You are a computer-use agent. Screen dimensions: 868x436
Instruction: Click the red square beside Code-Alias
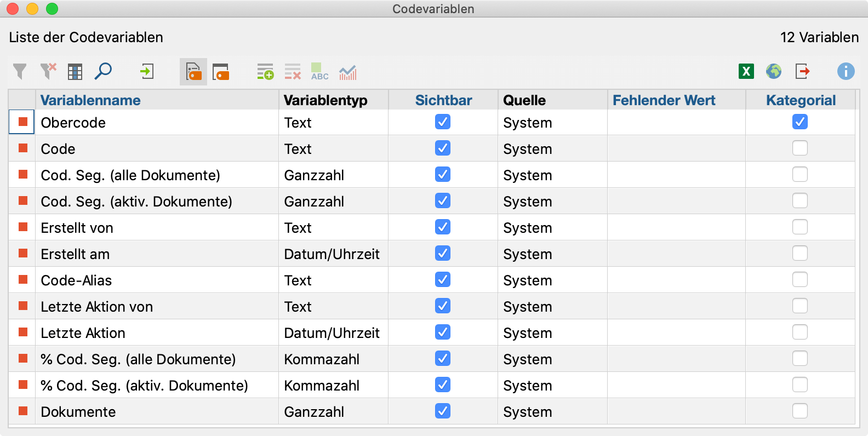click(x=23, y=279)
